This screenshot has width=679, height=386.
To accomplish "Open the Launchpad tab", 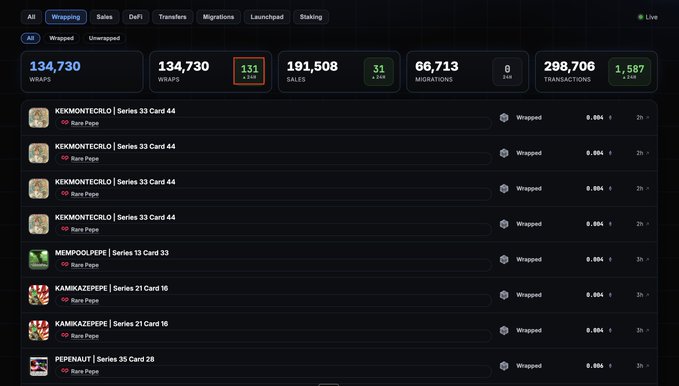I will coord(267,17).
